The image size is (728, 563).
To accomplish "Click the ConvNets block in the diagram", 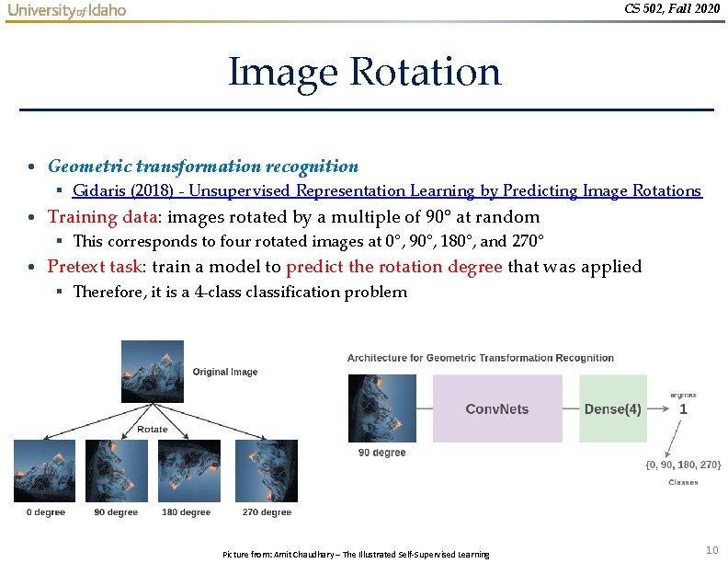I will coord(497,408).
